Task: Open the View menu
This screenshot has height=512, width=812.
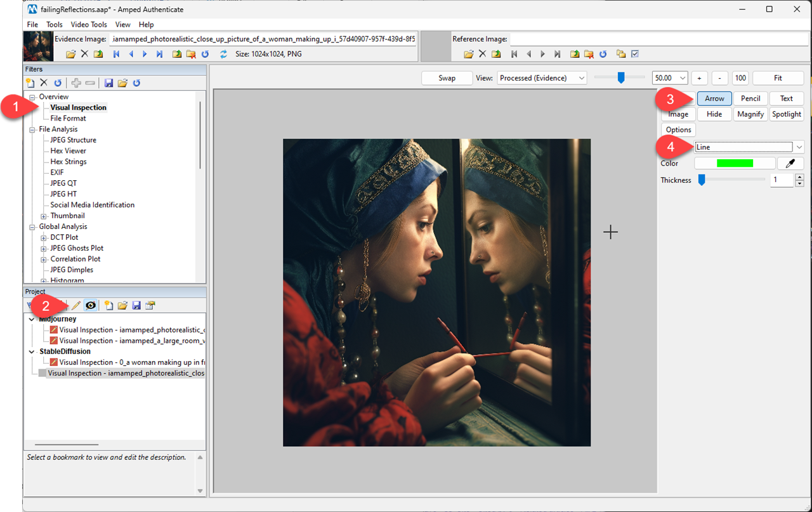Action: (122, 25)
